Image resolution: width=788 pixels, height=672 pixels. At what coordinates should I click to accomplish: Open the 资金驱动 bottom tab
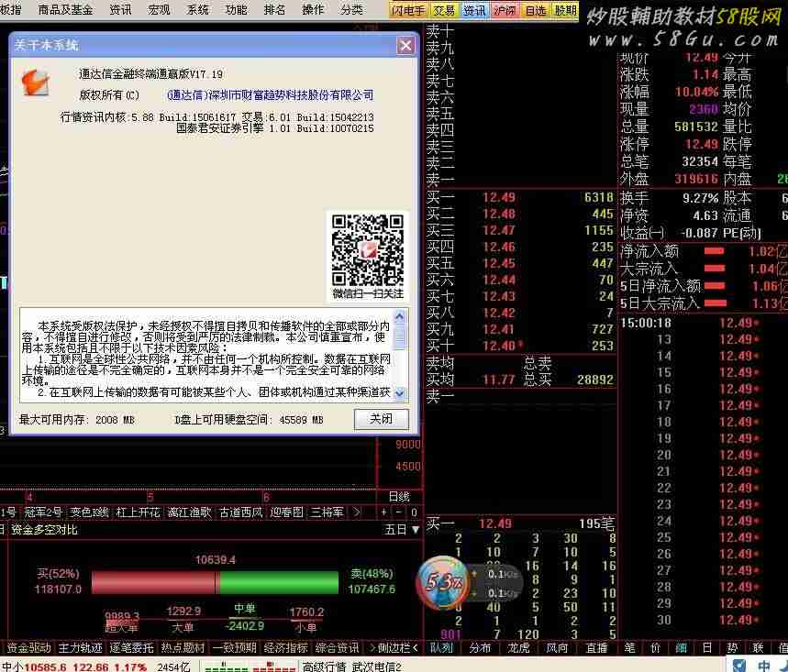point(28,648)
